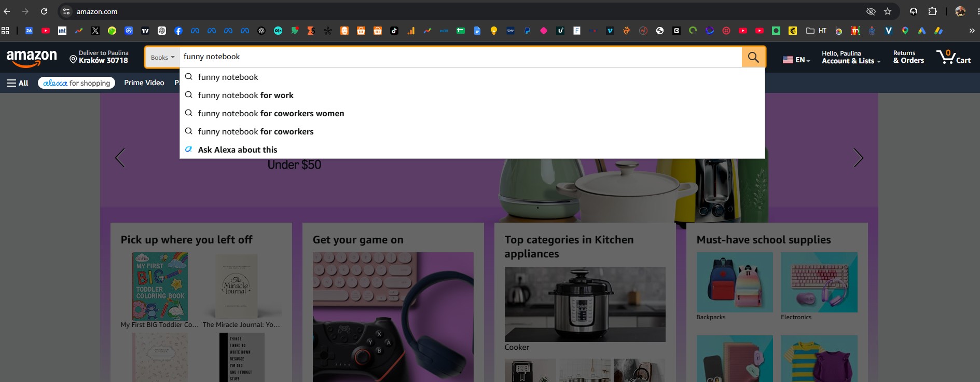
Task: Go to the Amazon logo homepage
Action: (32, 58)
